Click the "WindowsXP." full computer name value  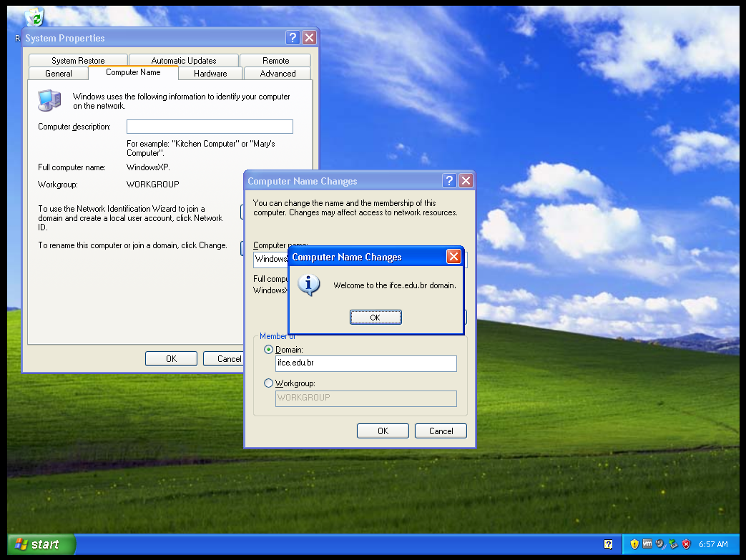click(x=149, y=167)
